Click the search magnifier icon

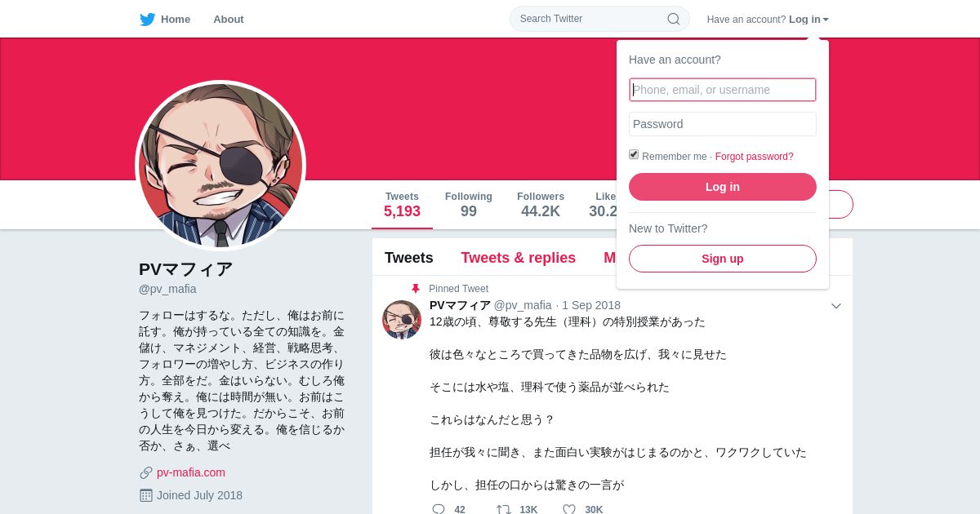[674, 19]
